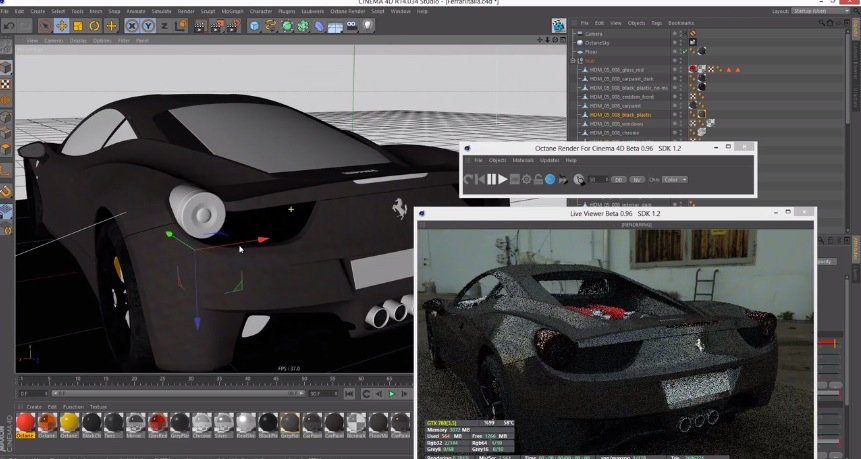
Task: Click the Octane lock resolution icon
Action: (538, 179)
